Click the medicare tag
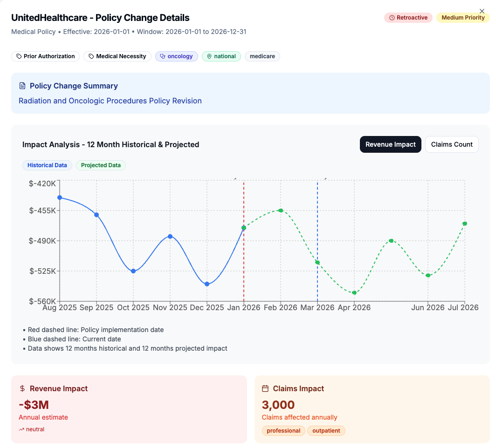The image size is (496, 448). 262,56
